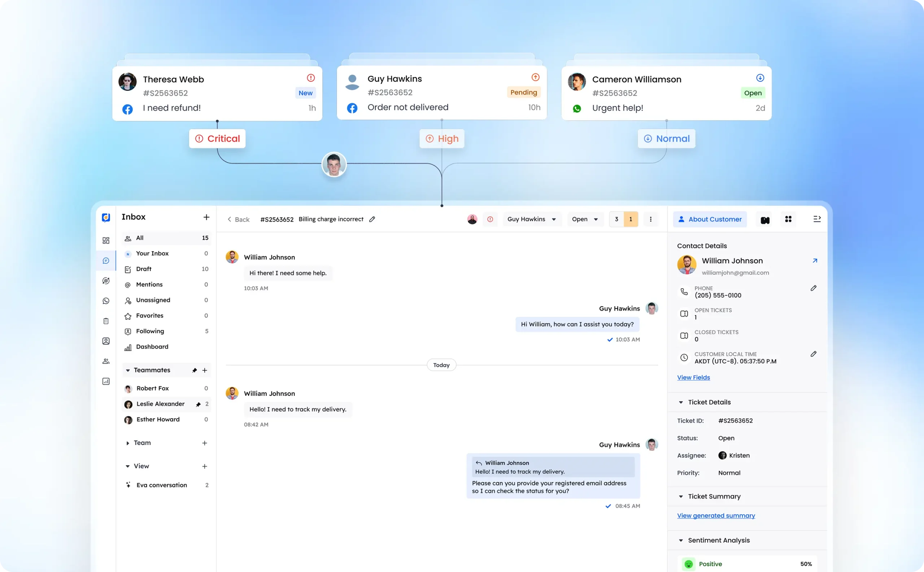This screenshot has width=924, height=572.
Task: Open the WhatsApp channel icon in sidebar
Action: (106, 301)
